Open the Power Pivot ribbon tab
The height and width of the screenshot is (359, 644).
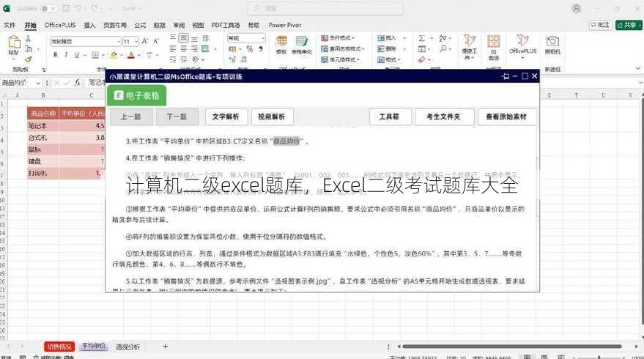coord(284,25)
